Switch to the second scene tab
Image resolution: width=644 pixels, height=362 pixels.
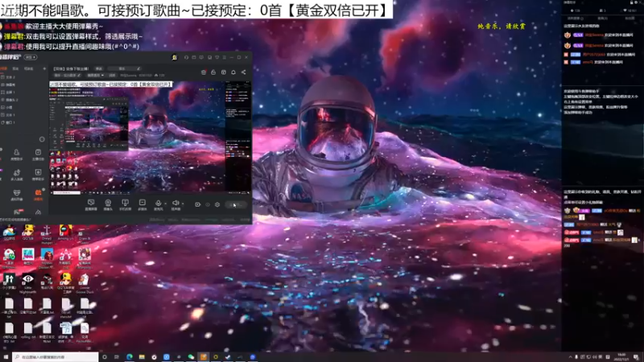15,68
